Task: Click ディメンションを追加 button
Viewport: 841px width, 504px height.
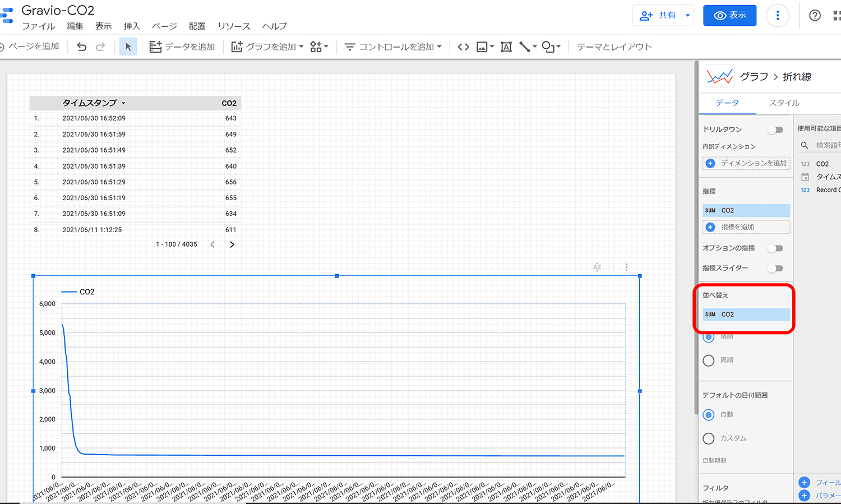Action: coord(746,163)
